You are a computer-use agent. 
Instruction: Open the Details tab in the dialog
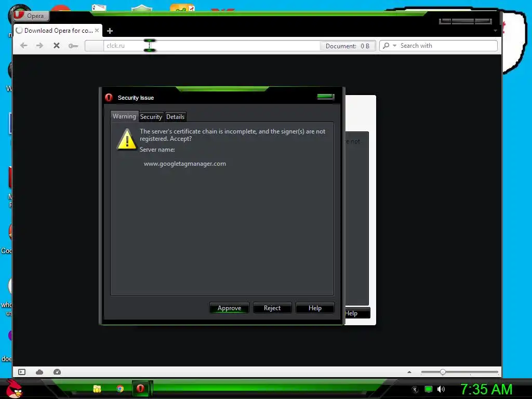click(176, 117)
